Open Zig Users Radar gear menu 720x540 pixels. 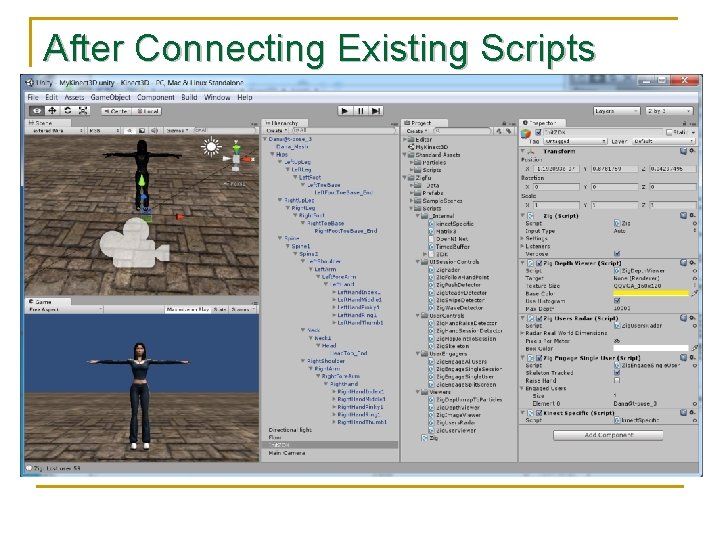[x=692, y=318]
